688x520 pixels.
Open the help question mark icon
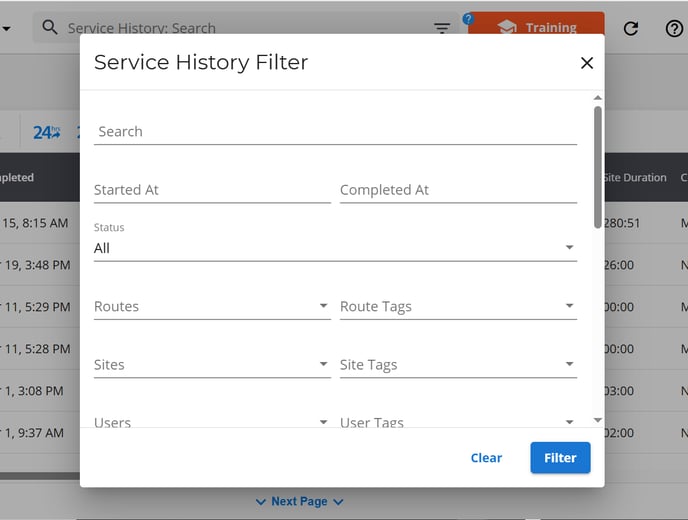[674, 29]
